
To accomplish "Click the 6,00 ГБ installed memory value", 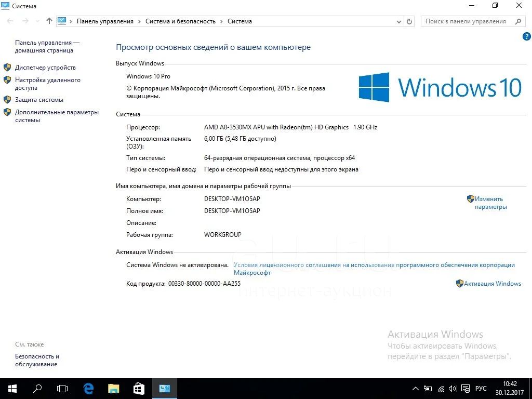I will 240,139.
